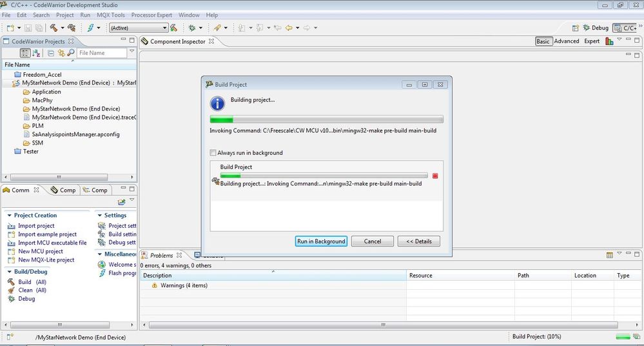The height and width of the screenshot is (346, 644).
Task: Click the Build All double-hammer toolbar icon
Action: [x=72, y=28]
